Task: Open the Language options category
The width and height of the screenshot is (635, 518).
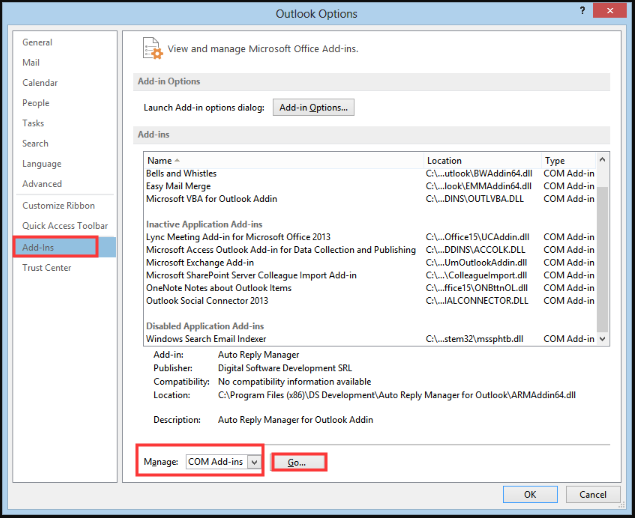Action: point(42,164)
